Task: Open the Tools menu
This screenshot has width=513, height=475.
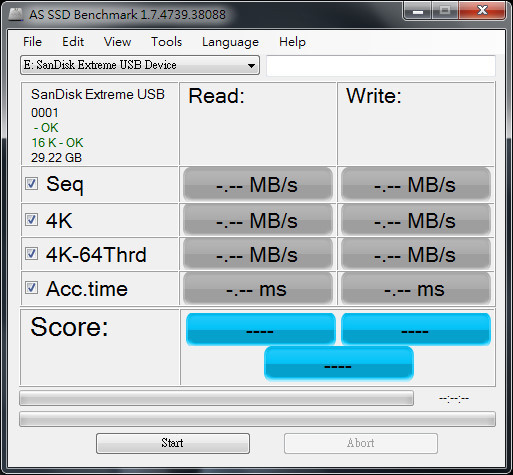Action: pyautogui.click(x=167, y=42)
